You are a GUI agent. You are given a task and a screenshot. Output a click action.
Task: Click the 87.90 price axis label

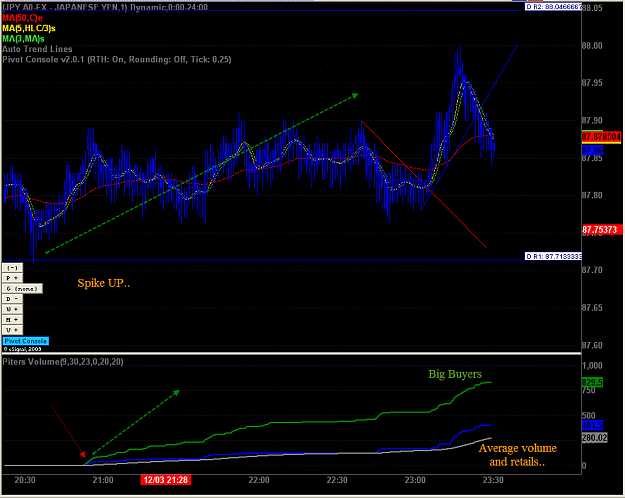coord(592,120)
